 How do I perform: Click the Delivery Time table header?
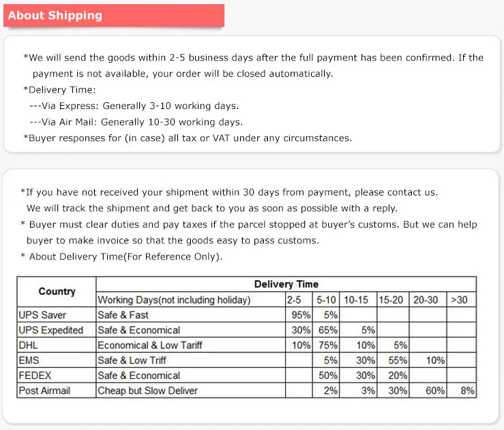pos(286,284)
